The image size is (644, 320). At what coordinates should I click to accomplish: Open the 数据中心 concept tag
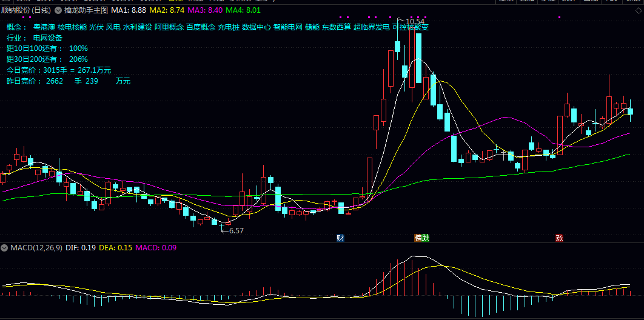pos(257,27)
